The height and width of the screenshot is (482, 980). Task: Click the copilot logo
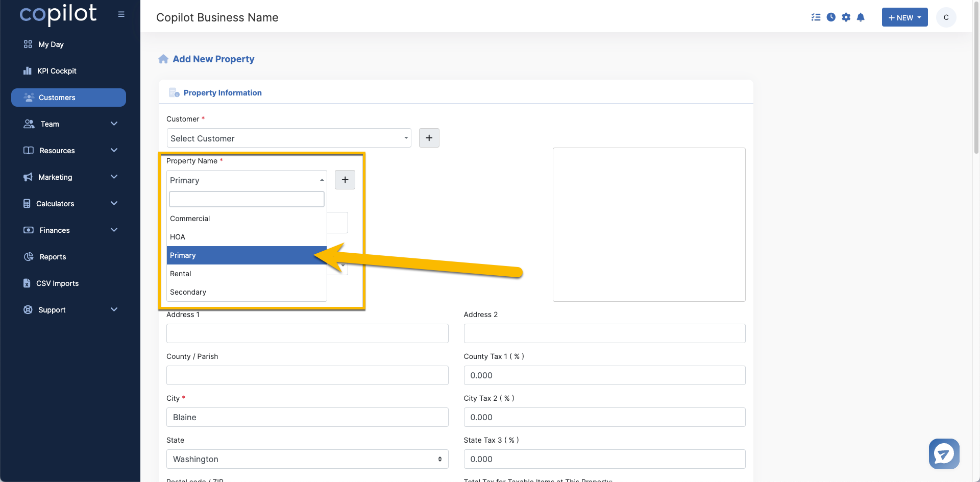click(58, 14)
